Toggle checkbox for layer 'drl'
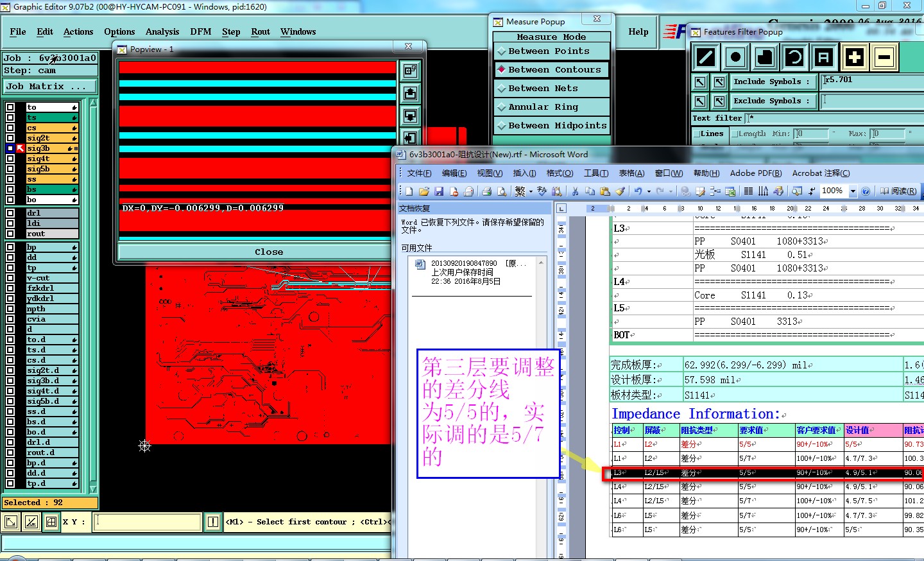Screen dimensions: 924x561 10,213
